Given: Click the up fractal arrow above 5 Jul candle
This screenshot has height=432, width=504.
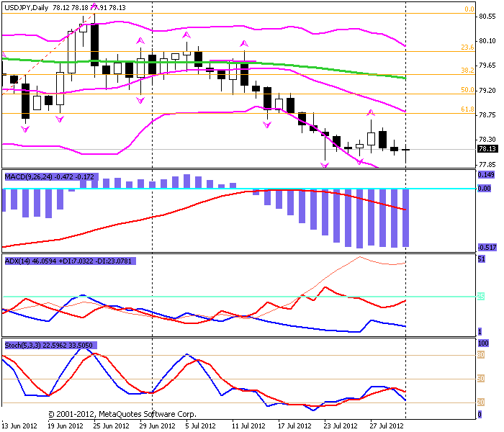Looking at the screenshot, I should click(186, 35).
